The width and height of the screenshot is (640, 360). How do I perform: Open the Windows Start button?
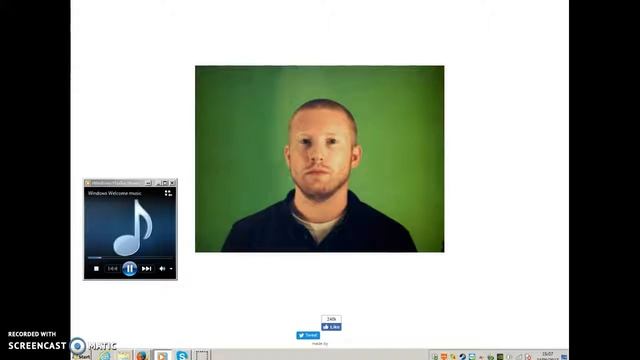pos(82,356)
